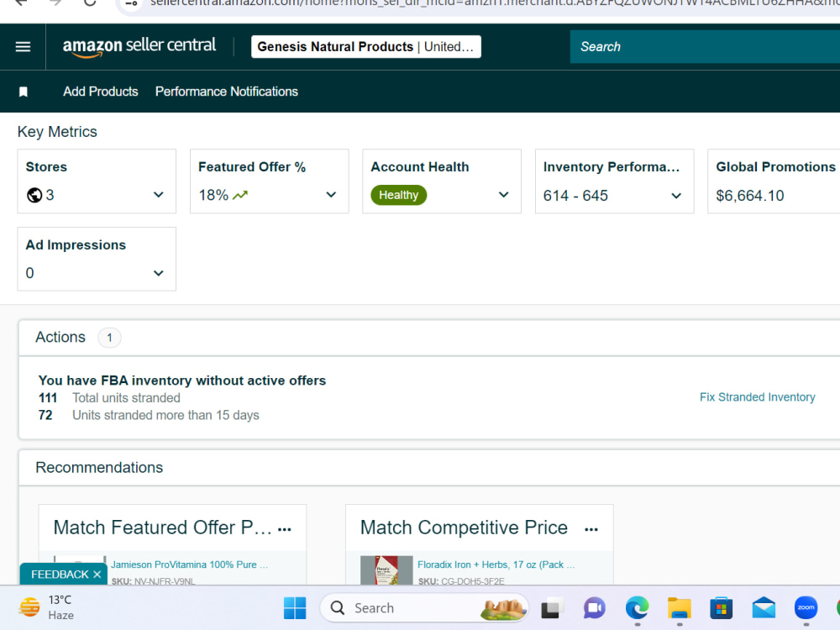Click SKU NV-NJFR-V9NL text

click(x=153, y=580)
